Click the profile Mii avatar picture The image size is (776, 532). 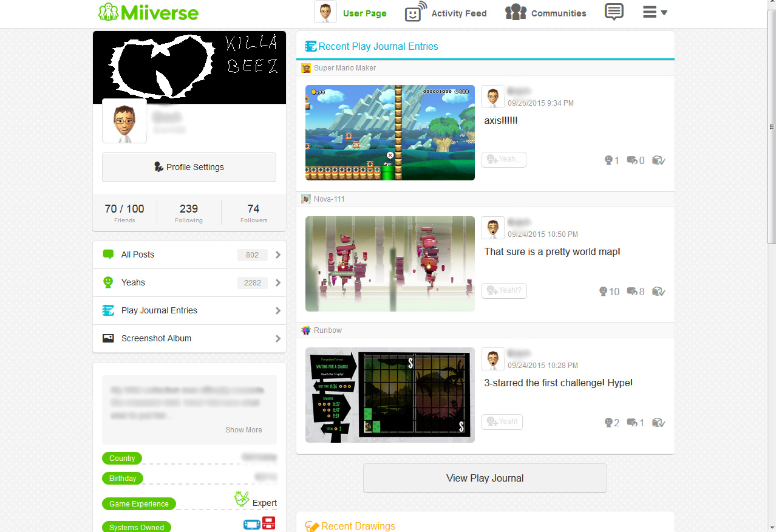click(124, 121)
